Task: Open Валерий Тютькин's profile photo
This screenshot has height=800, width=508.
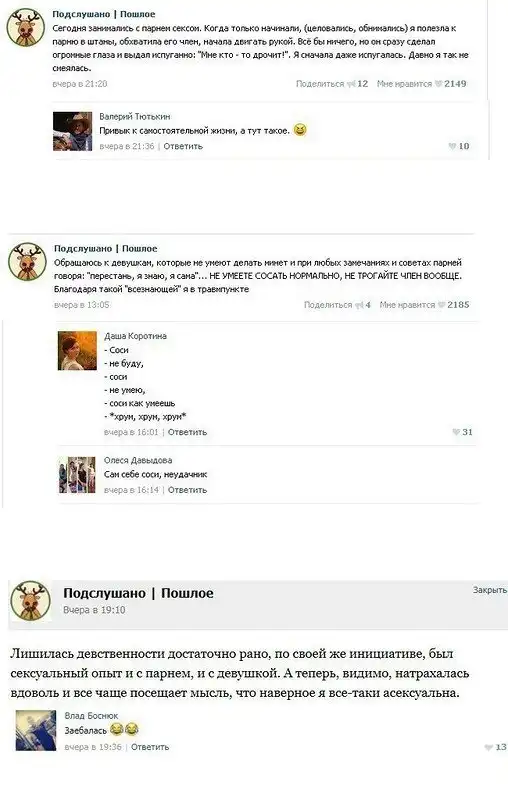Action: pos(72,132)
